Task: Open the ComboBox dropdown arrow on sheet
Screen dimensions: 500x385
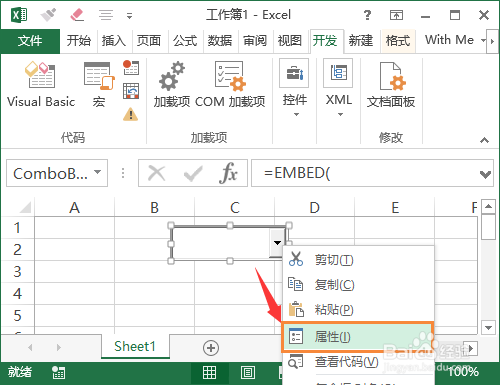Action: pos(277,242)
